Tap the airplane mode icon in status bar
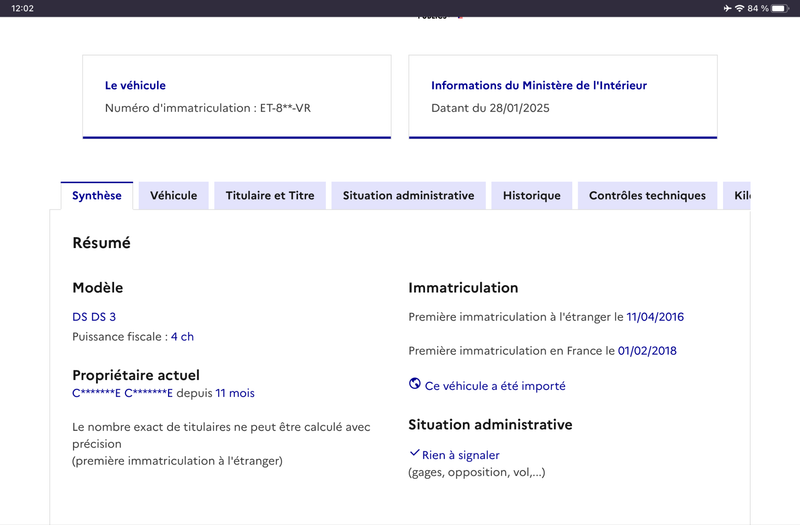800x525 pixels. click(x=727, y=8)
